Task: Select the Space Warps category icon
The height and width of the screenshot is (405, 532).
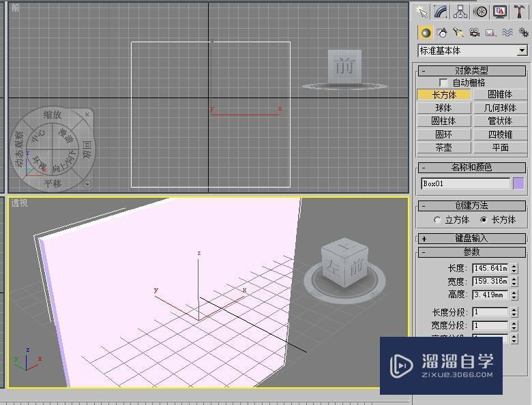Action: [x=507, y=33]
